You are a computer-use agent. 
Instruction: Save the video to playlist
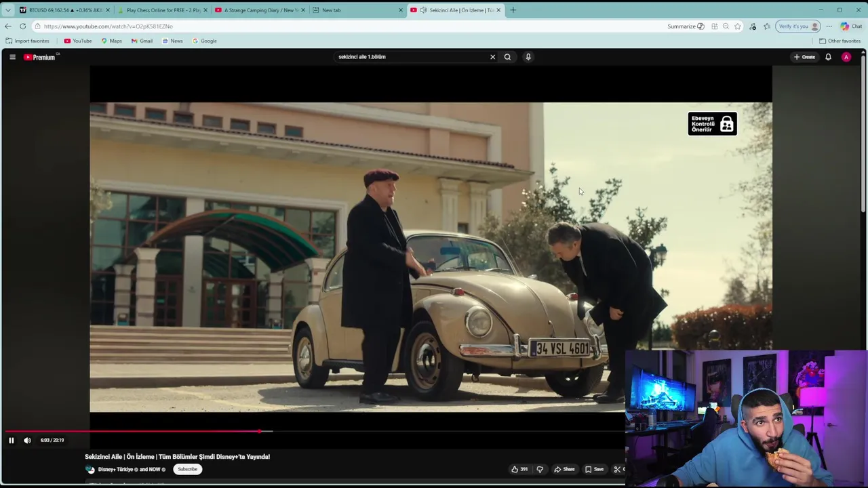point(594,469)
